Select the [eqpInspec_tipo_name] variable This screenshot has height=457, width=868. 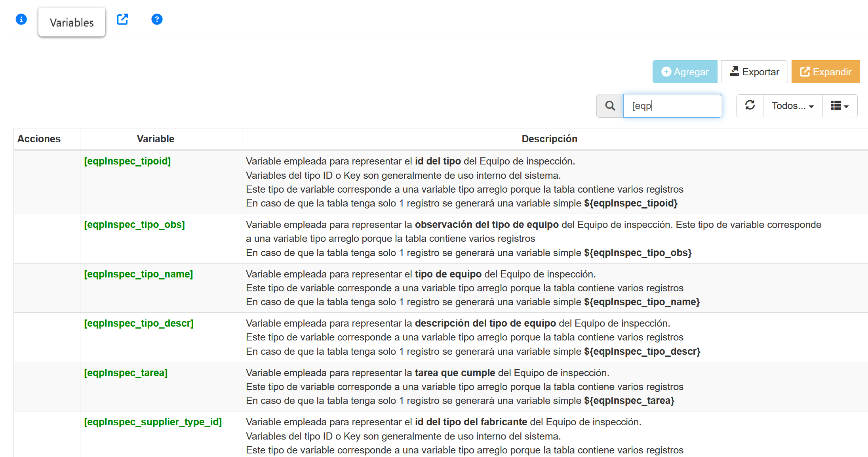(x=138, y=274)
